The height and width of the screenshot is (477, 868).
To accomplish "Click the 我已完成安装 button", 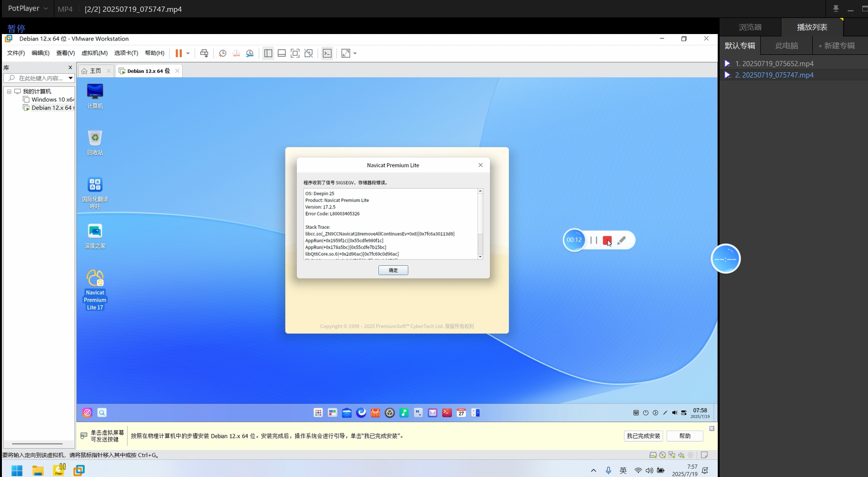I will pos(644,436).
